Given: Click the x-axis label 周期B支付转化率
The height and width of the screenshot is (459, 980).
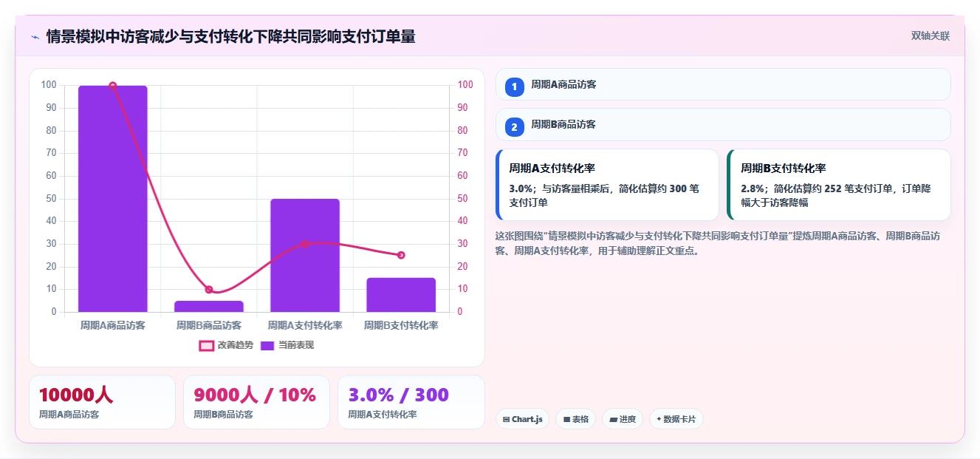Looking at the screenshot, I should 401,325.
